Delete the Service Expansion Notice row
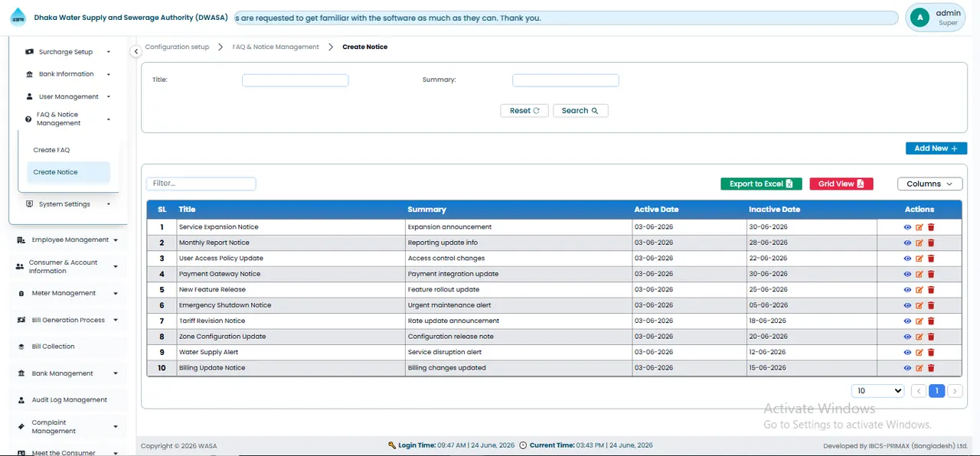The width and height of the screenshot is (980, 456). point(931,227)
